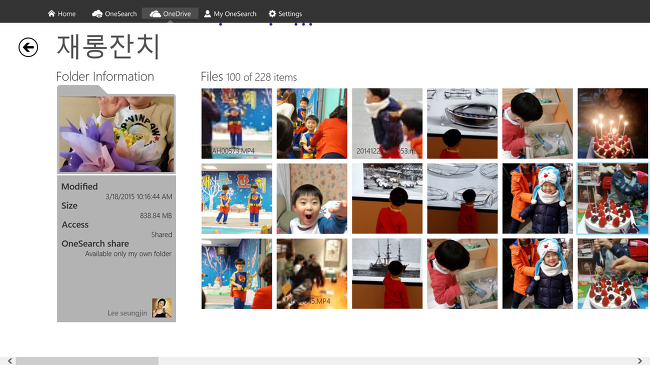
Task: Click the Home house icon
Action: 51,14
